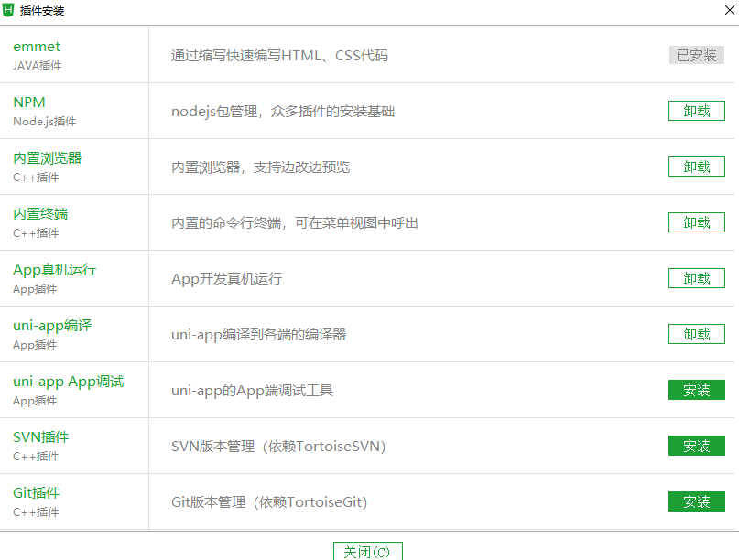The height and width of the screenshot is (560, 739).
Task: Close the plugin install dialog window
Action: (x=729, y=10)
